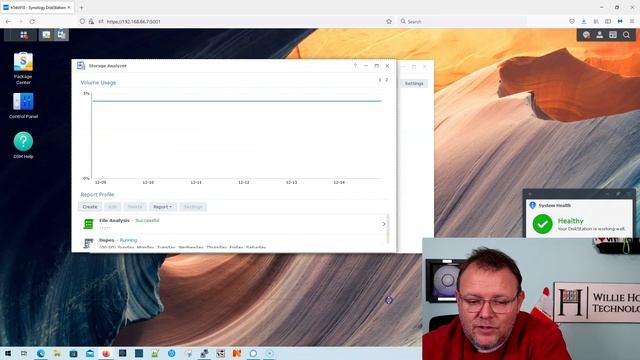Click the Storage Analyzer help question mark
640x360 pixels.
[355, 66]
